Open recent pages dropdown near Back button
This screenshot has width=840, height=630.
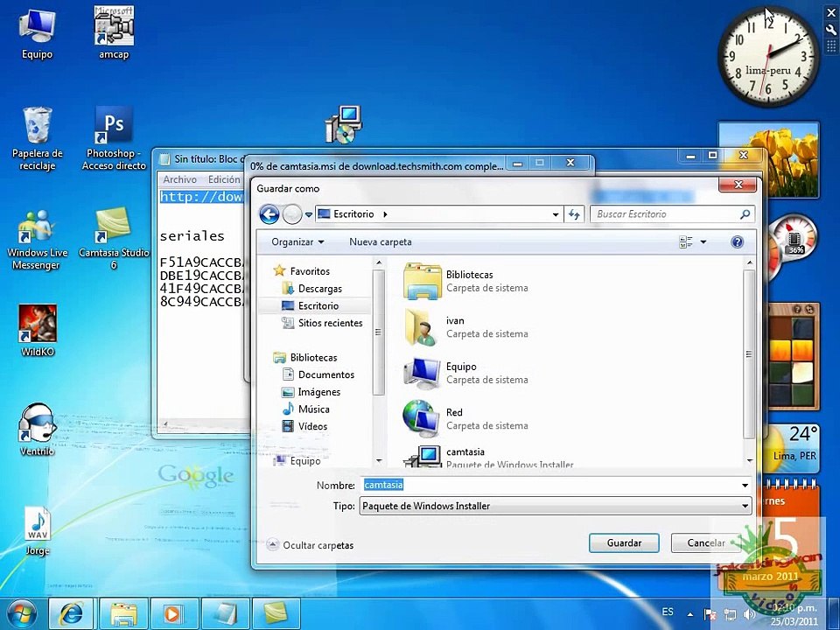[309, 215]
